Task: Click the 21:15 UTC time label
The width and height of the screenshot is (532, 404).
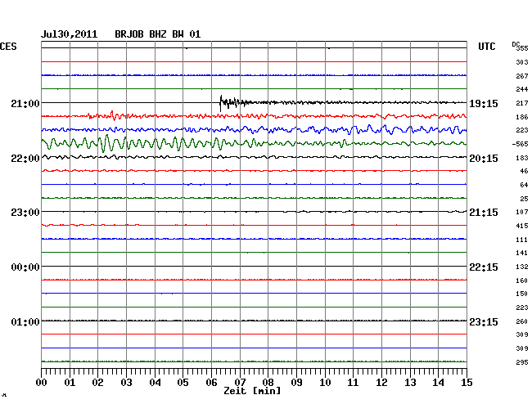Action: click(x=484, y=213)
